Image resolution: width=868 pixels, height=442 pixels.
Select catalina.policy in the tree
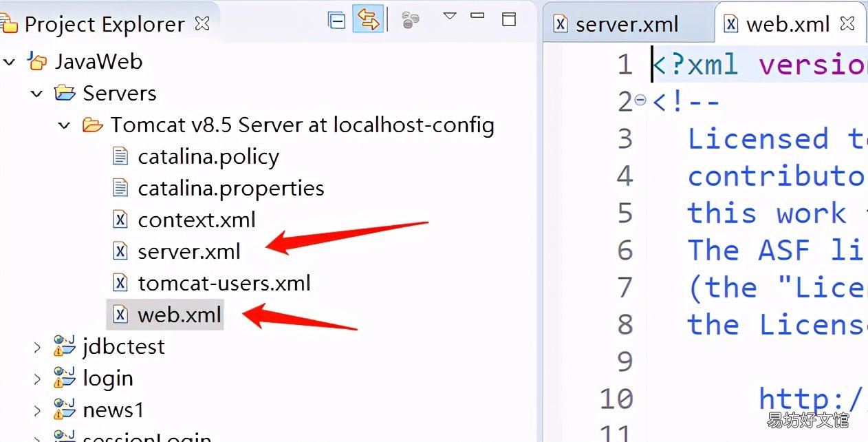click(208, 157)
